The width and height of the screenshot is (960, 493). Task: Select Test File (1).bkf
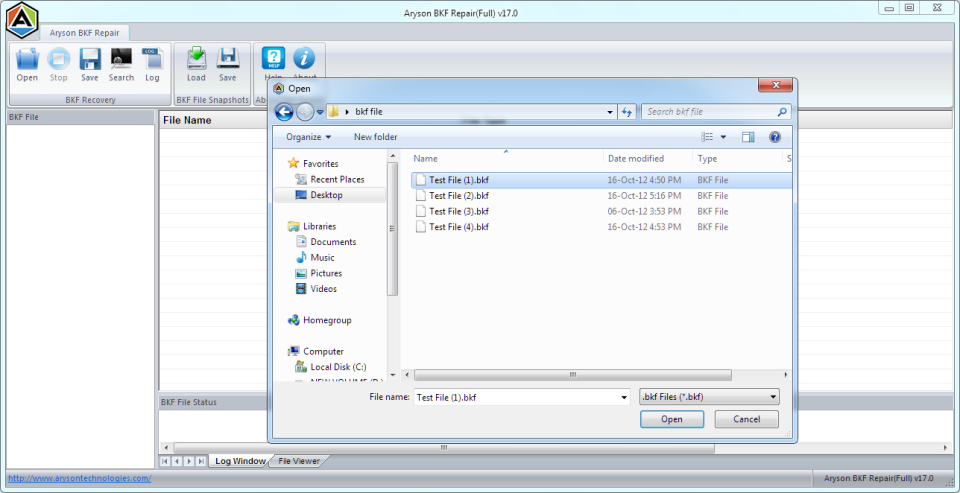tap(602, 180)
